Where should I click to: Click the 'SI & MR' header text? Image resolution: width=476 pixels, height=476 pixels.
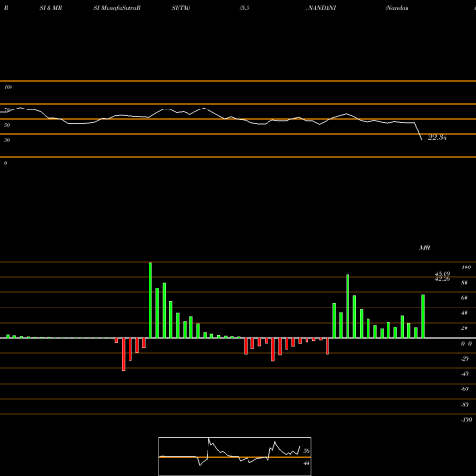pos(50,8)
